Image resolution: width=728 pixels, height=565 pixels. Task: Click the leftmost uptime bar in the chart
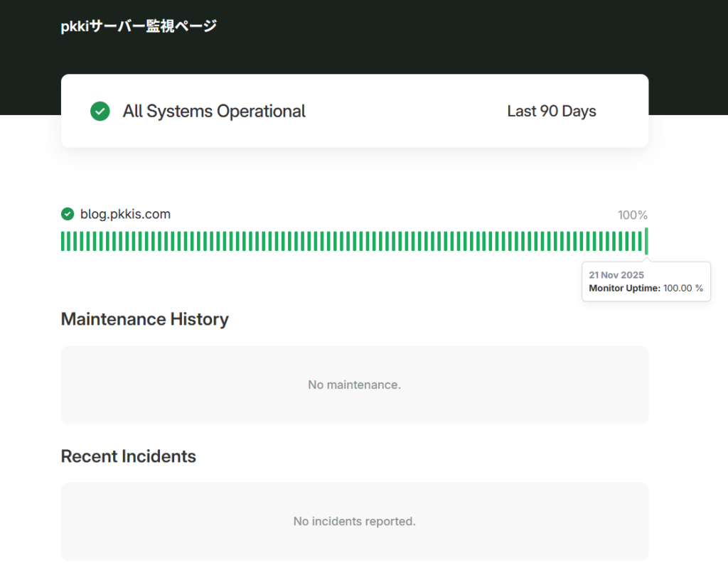[x=63, y=242]
